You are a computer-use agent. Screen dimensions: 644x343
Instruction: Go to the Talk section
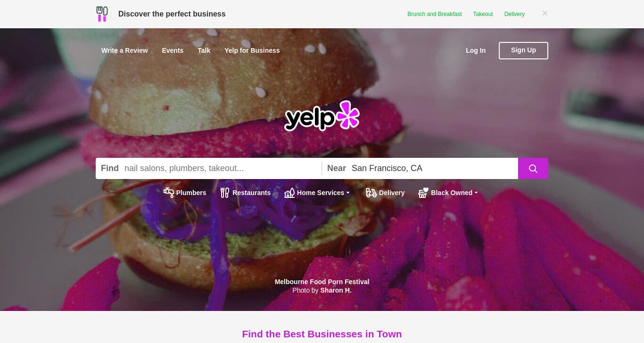[204, 50]
